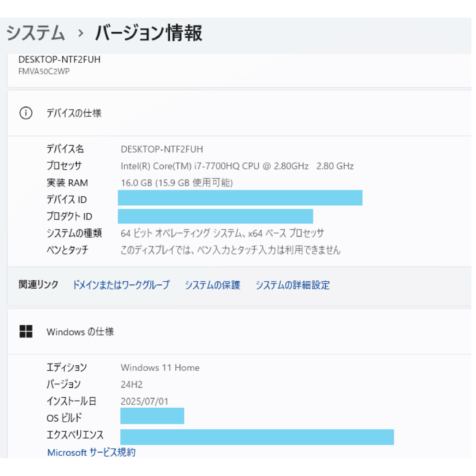476x476 pixels.
Task: Click the バージョン情報 breadcrumb title
Action: tap(149, 33)
